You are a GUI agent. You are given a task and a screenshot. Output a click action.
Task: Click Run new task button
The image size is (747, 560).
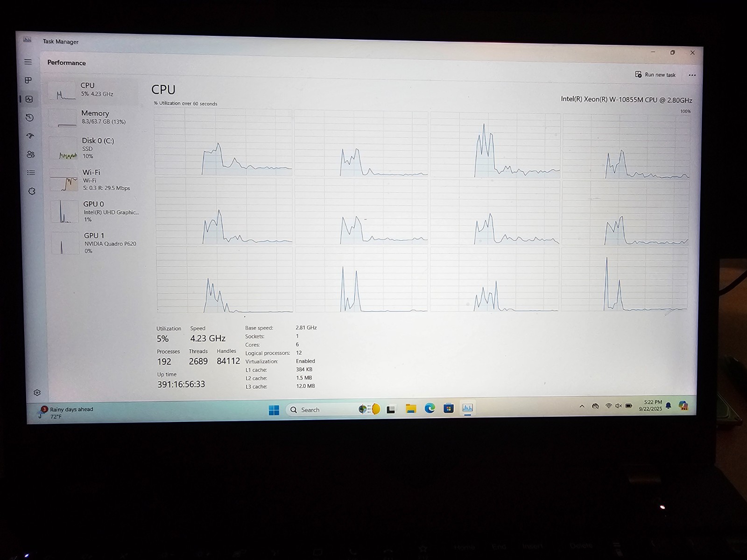655,75
